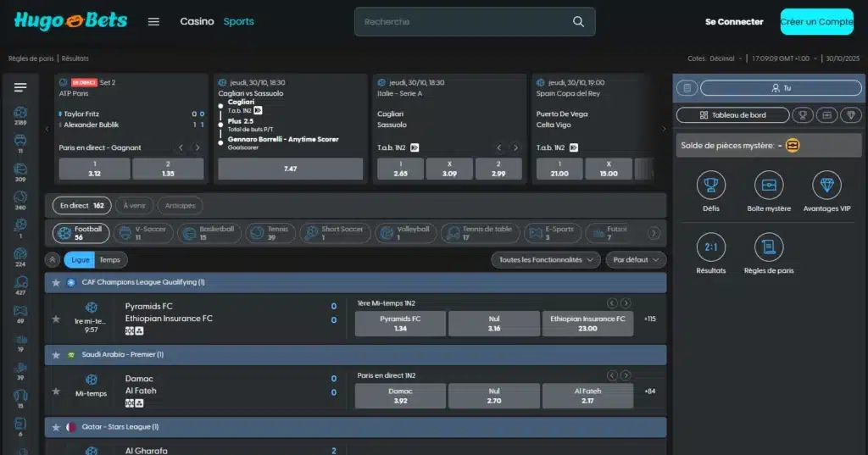Screen dimensions: 868x455
Task: Click the bet slip icon beside Tu tab
Action: pyautogui.click(x=687, y=88)
